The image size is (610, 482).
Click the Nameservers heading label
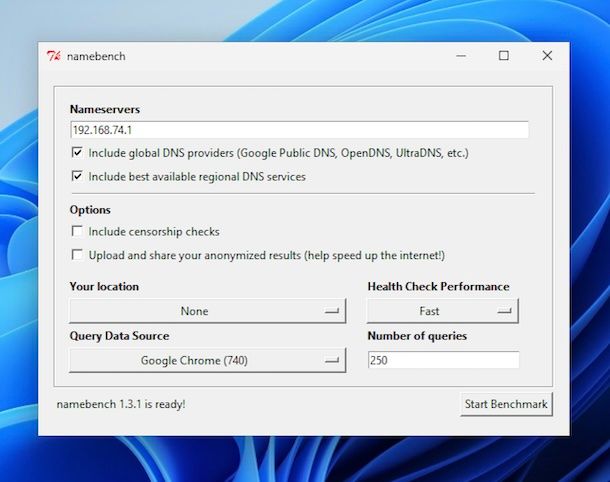tap(105, 109)
